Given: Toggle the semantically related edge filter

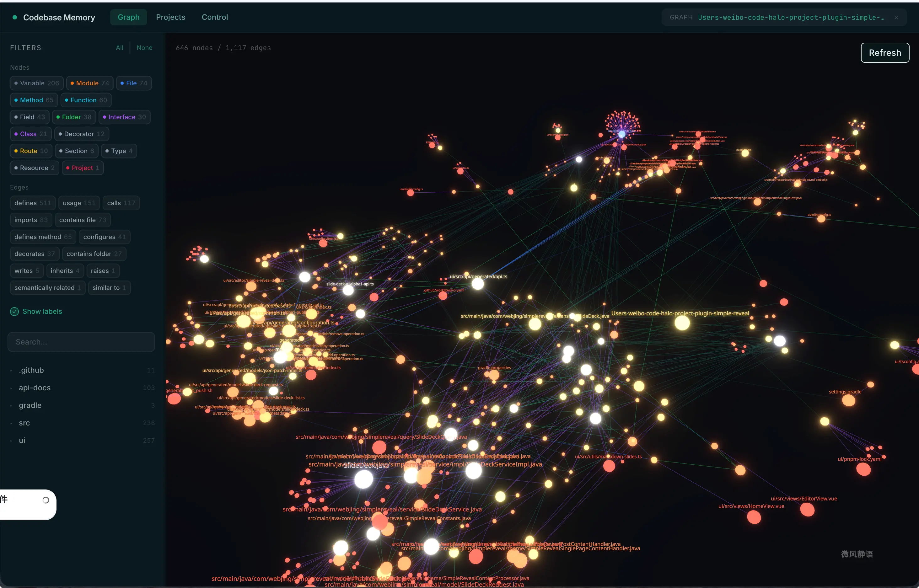Looking at the screenshot, I should pos(48,288).
